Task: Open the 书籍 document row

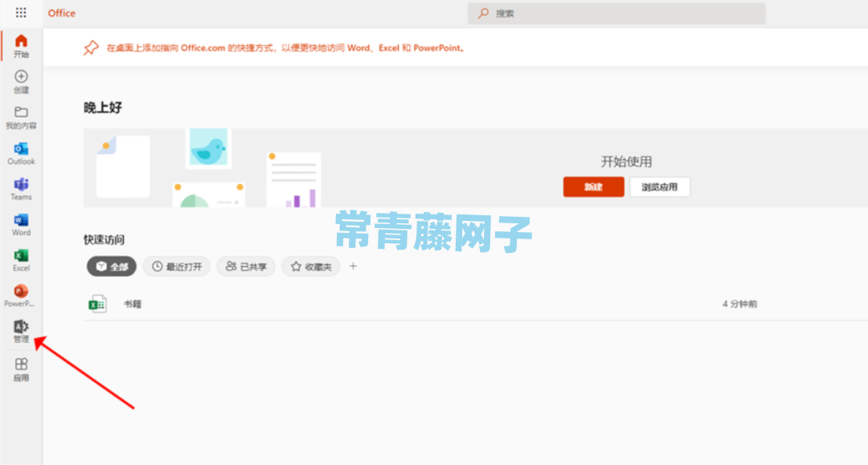Action: coord(476,304)
